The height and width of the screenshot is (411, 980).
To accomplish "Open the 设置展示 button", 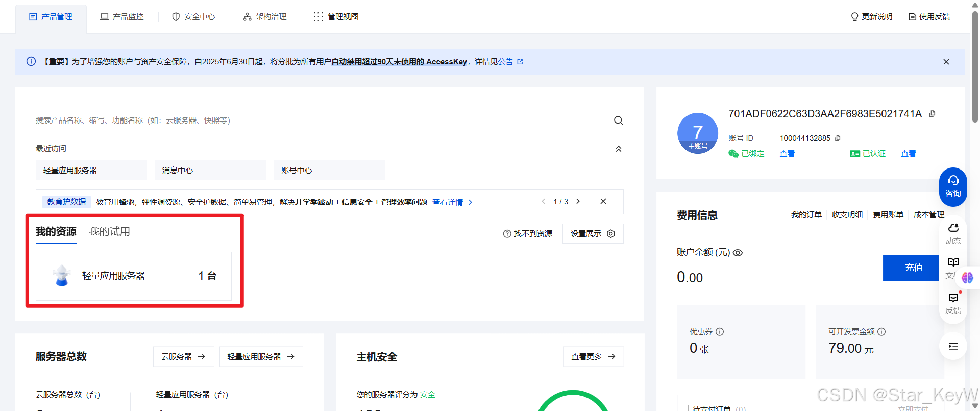I will [593, 234].
